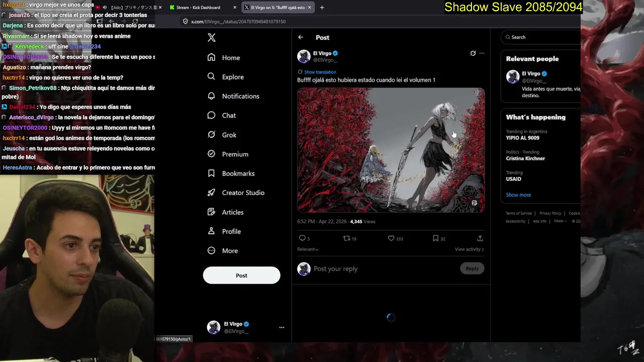Click Show more under What's happening
644x362 pixels.
518,195
